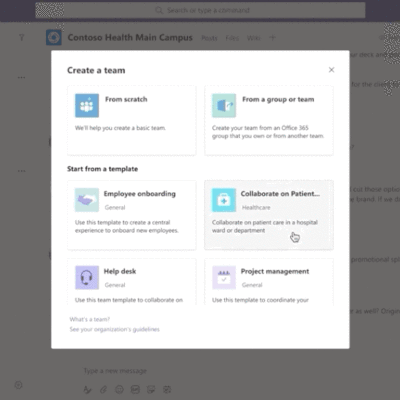Click General label under Help desk
Image resolution: width=400 pixels, height=400 pixels.
tap(115, 285)
